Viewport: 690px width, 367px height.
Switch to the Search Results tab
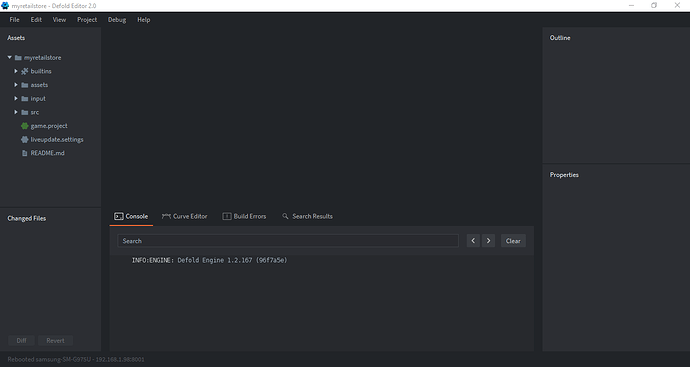[x=307, y=217]
